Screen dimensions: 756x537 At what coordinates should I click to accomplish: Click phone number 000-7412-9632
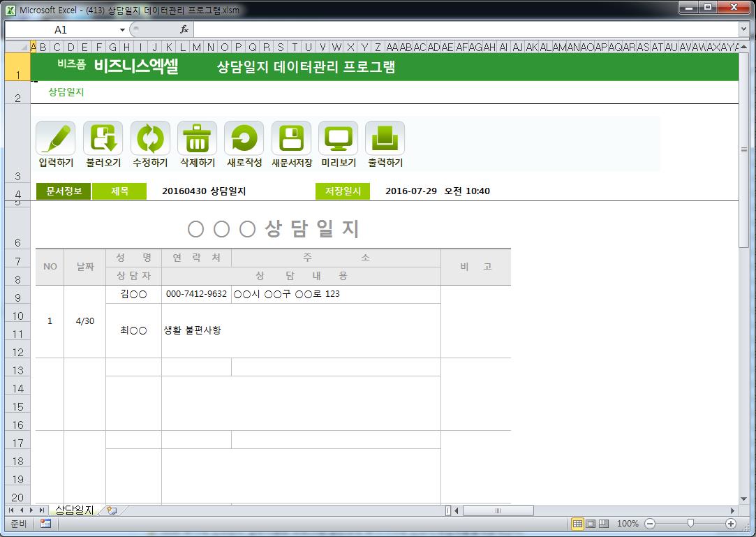[196, 294]
